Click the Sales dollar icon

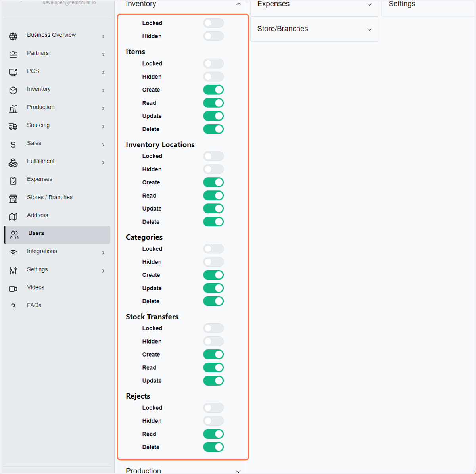pyautogui.click(x=13, y=145)
